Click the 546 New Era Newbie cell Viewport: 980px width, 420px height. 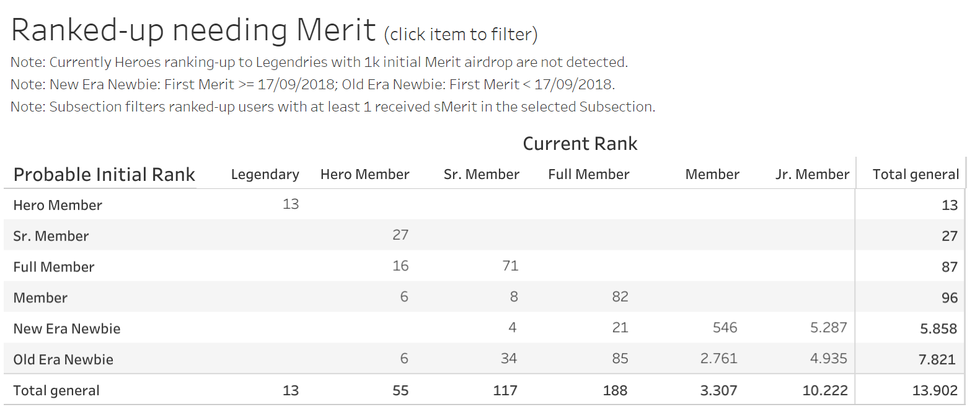725,328
